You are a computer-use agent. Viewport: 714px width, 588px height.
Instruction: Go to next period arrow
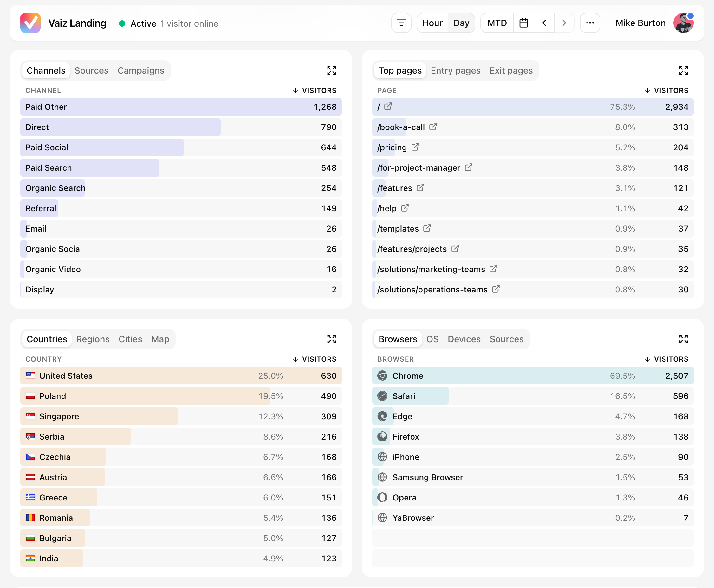tap(564, 23)
